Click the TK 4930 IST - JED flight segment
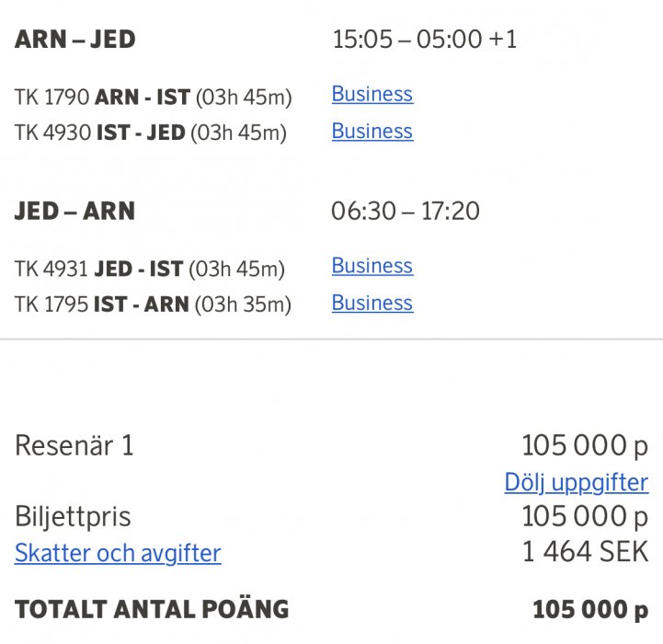This screenshot has height=644, width=663. (151, 132)
